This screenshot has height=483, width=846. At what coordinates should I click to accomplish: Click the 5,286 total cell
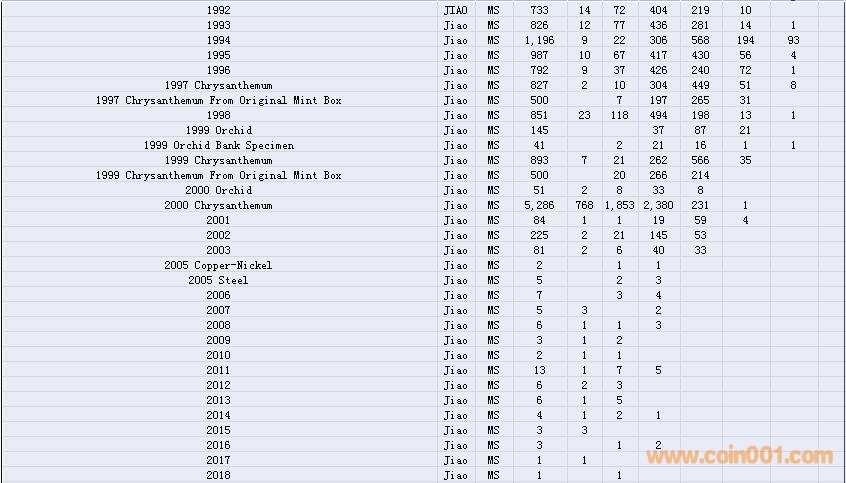pyautogui.click(x=539, y=205)
